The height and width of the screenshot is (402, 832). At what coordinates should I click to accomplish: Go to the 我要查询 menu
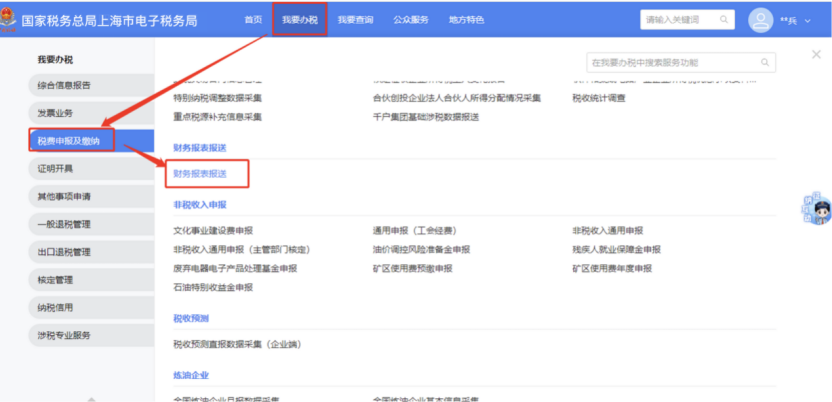pyautogui.click(x=353, y=19)
